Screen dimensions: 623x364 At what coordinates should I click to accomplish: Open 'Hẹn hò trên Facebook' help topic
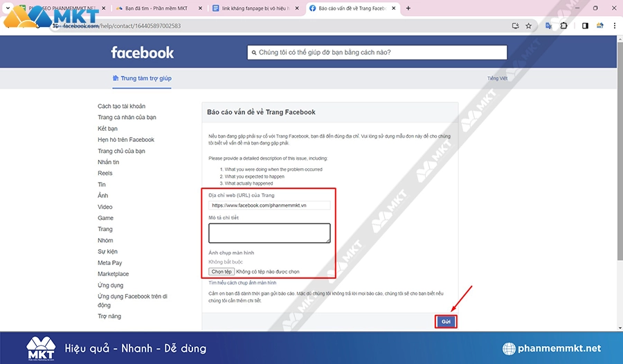pyautogui.click(x=126, y=140)
